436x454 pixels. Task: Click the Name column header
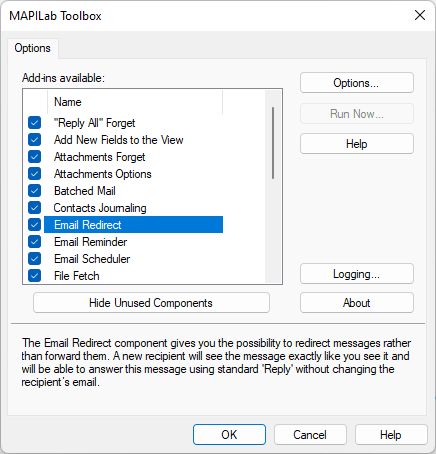coord(135,102)
